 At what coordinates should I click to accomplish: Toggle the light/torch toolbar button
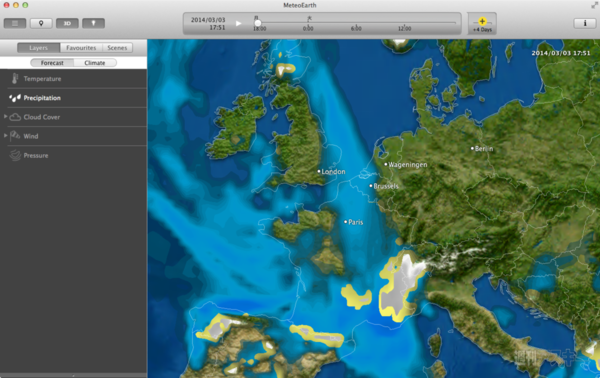[93, 23]
